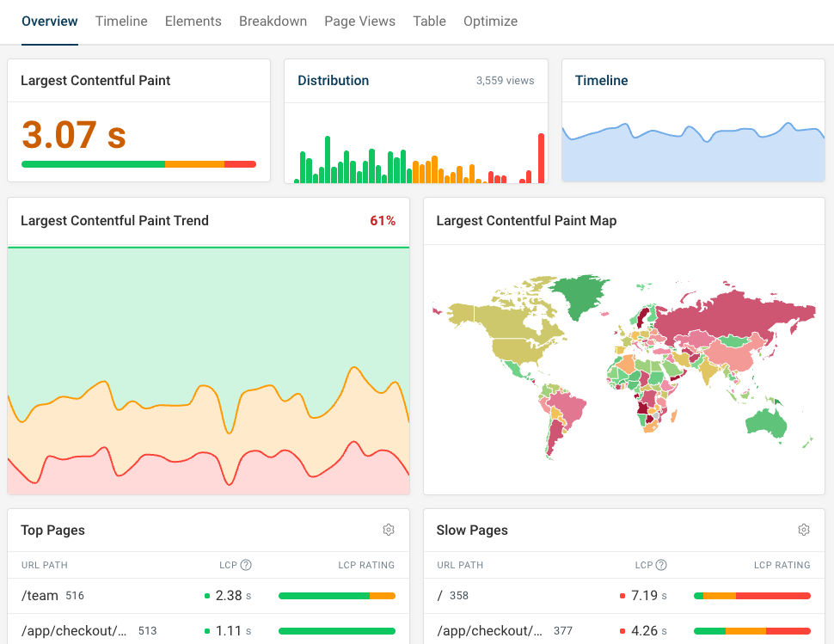Click the Top Pages heading

[52, 531]
